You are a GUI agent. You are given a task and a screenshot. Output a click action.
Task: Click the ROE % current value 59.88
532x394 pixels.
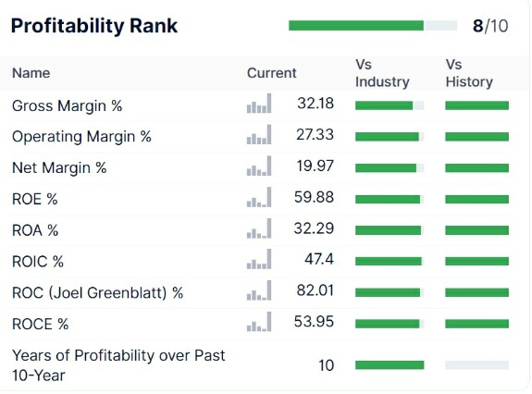[x=314, y=197]
